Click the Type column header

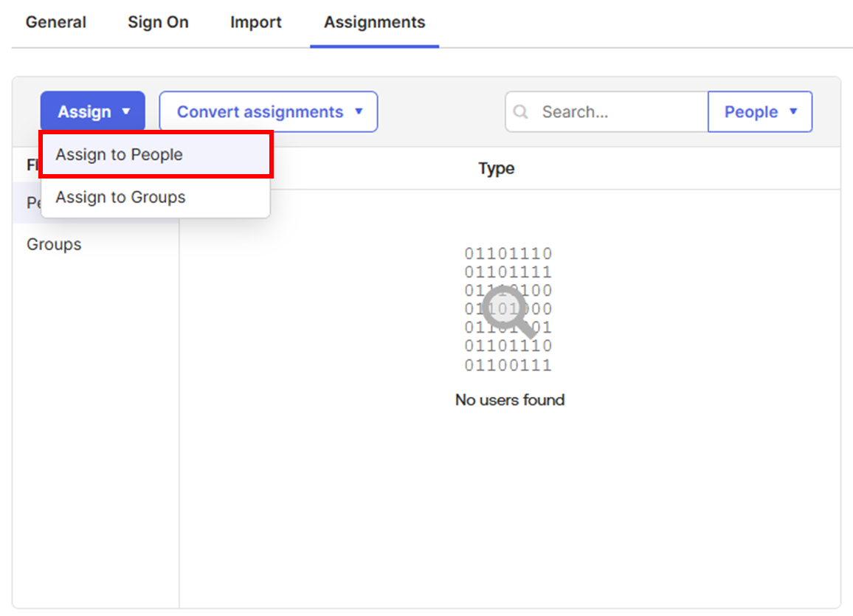[x=496, y=168]
